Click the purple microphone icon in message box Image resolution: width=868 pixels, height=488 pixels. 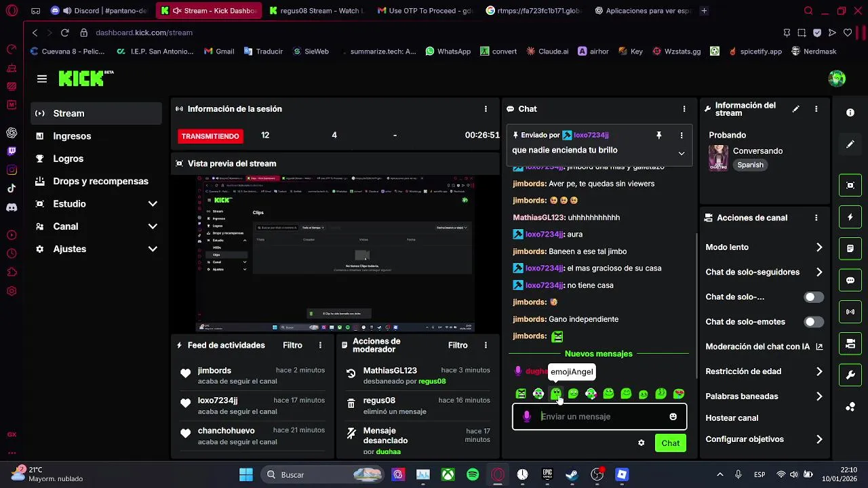click(x=527, y=416)
